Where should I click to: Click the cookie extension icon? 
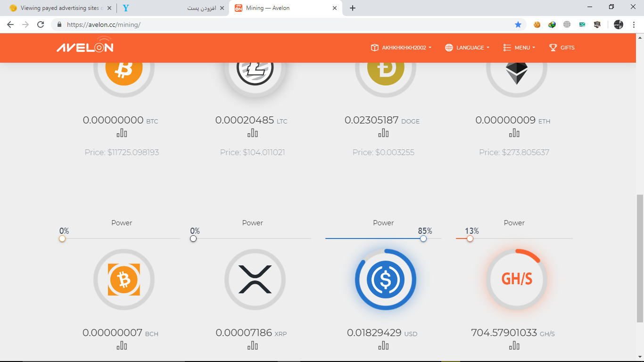pyautogui.click(x=537, y=25)
